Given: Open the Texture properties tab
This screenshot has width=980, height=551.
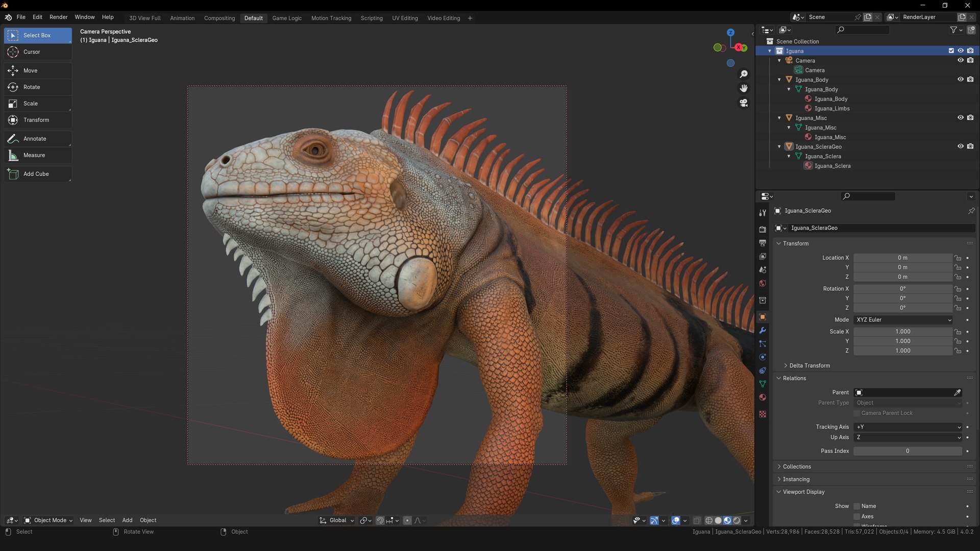Looking at the screenshot, I should pos(763,414).
